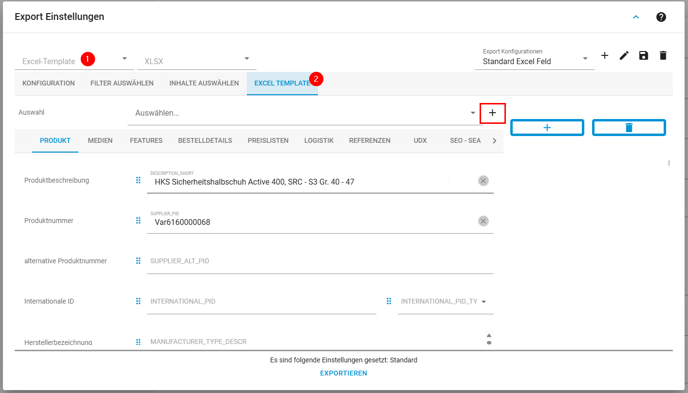Open the Excel-Template type dropdown
This screenshot has width=688, height=393.
tap(75, 61)
